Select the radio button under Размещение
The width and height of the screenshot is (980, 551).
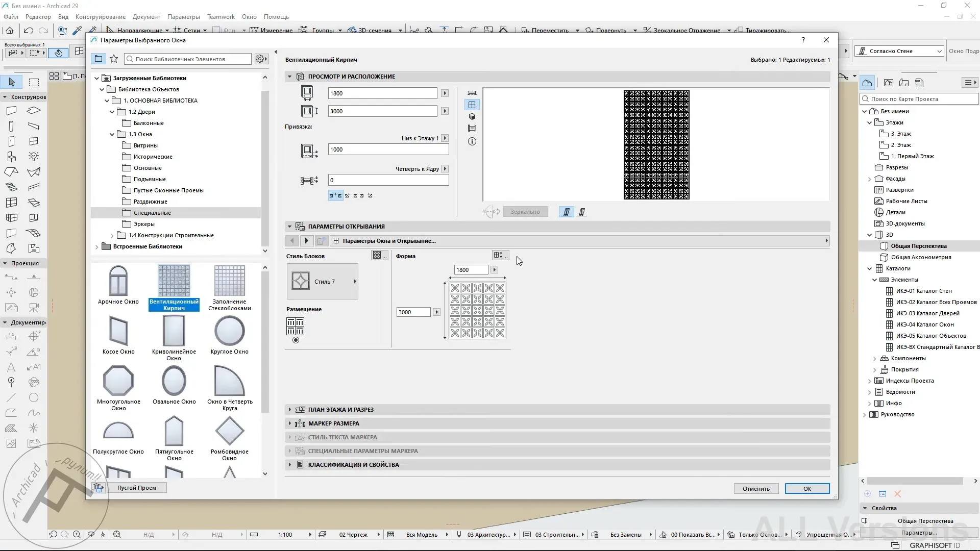[296, 340]
